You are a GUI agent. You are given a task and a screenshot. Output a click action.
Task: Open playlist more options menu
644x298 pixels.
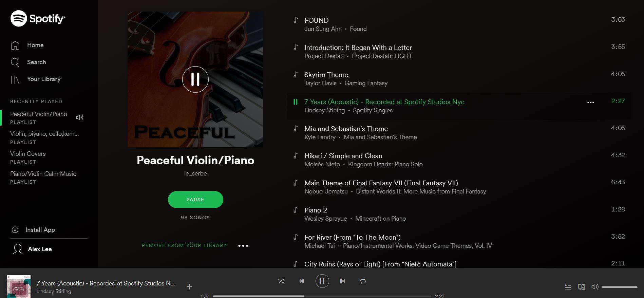pyautogui.click(x=243, y=245)
